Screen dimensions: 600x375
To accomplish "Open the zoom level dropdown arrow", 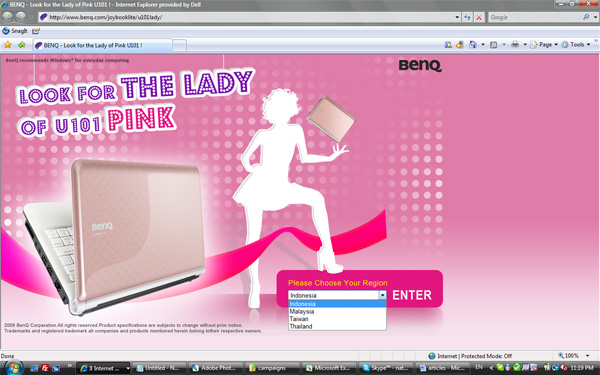I will point(587,356).
